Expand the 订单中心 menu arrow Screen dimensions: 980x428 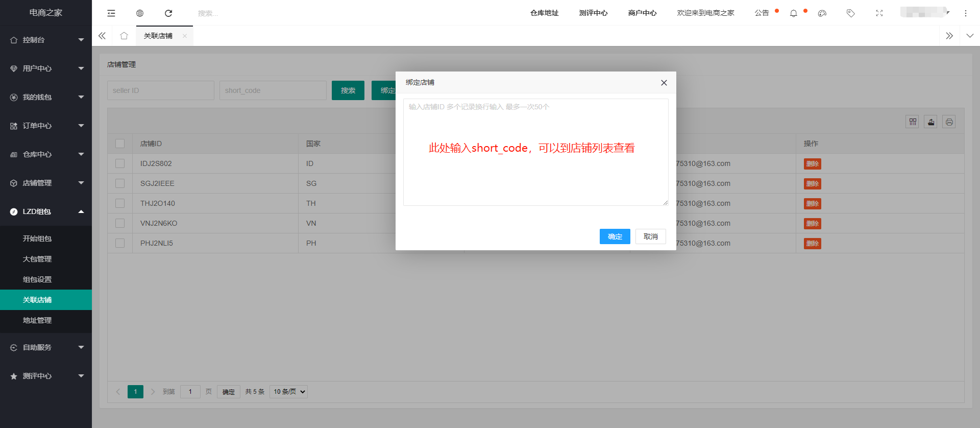click(81, 126)
